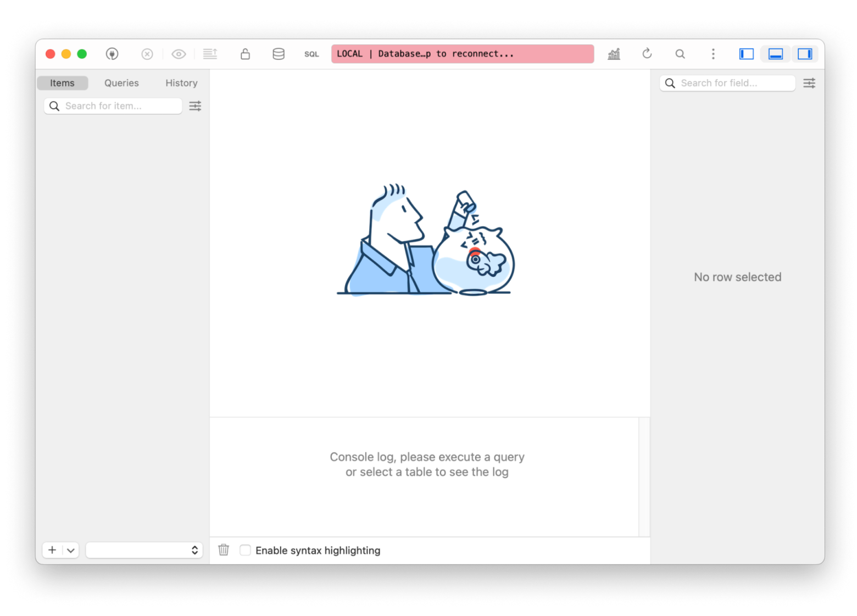Click the connection plug icon in the toolbar
The height and width of the screenshot is (616, 857).
112,54
